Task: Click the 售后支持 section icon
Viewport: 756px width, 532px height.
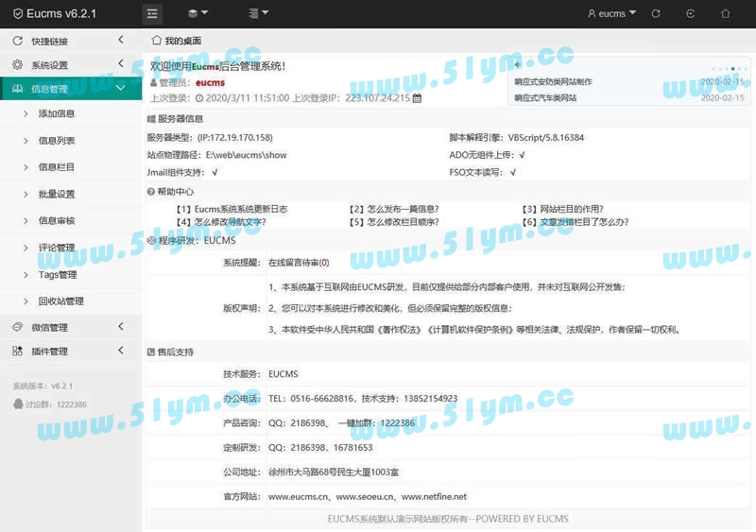Action: [x=151, y=352]
